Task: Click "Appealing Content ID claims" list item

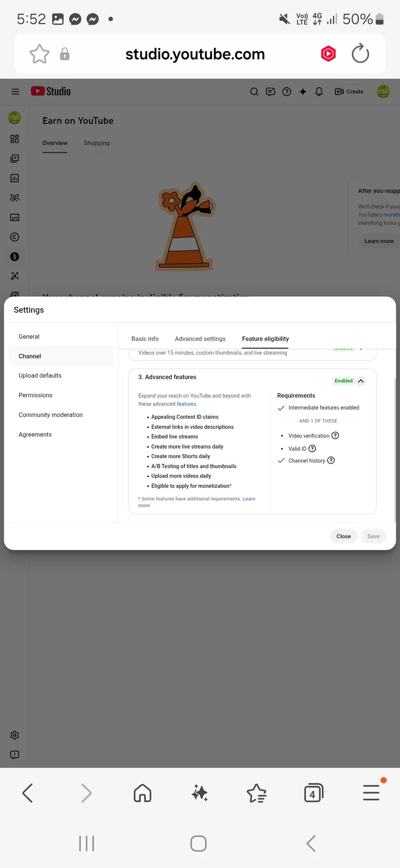Action: click(x=185, y=417)
